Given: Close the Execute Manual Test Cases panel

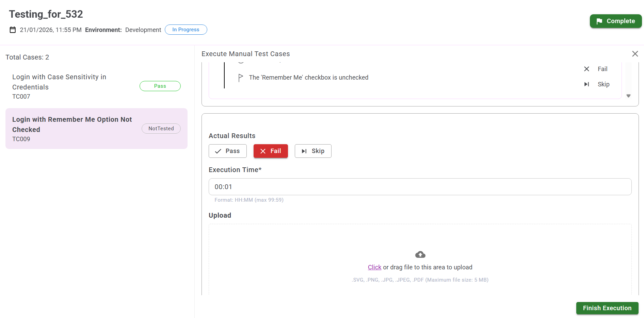Looking at the screenshot, I should pos(635,54).
